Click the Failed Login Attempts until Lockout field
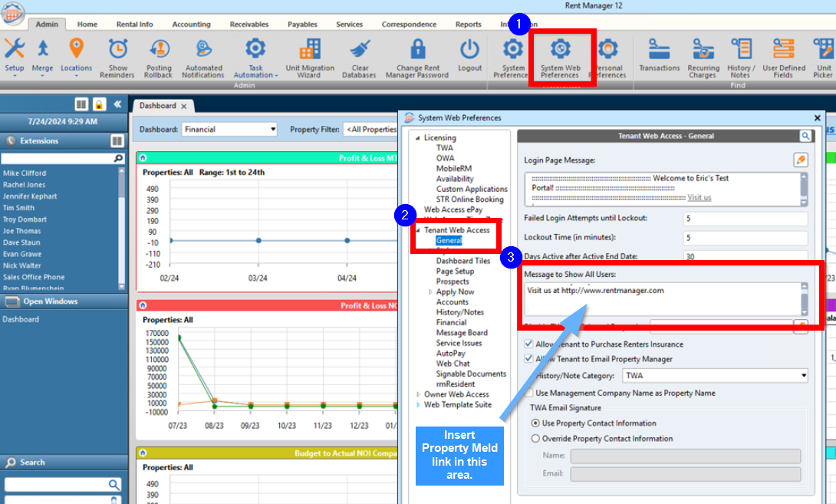Viewport: 836px width, 504px height. pyautogui.click(x=744, y=219)
